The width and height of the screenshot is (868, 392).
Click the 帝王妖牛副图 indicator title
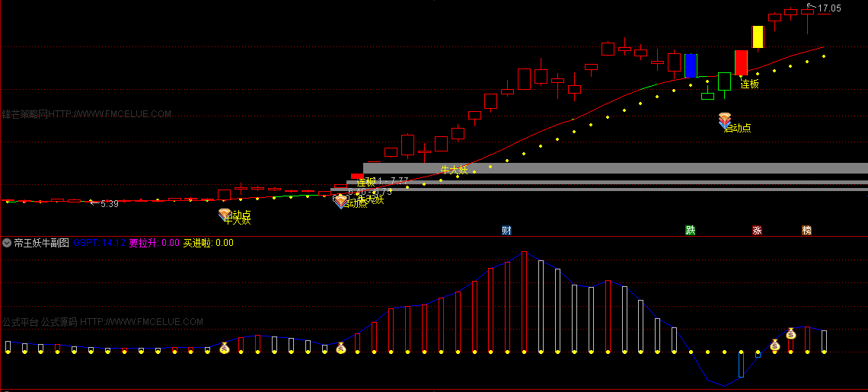point(42,243)
